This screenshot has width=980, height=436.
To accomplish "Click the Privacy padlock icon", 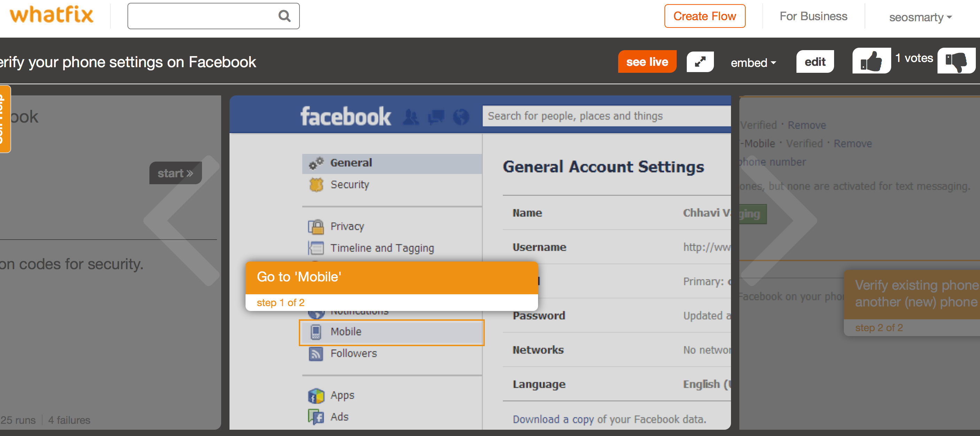I will [316, 227].
